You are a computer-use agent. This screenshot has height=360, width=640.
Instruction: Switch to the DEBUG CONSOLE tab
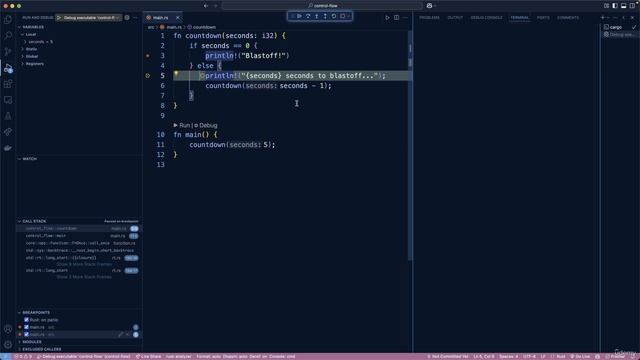click(x=486, y=18)
